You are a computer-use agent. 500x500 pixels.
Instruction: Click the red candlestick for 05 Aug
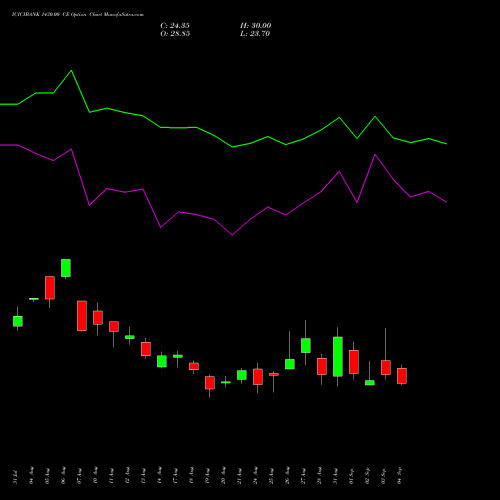tap(50, 288)
